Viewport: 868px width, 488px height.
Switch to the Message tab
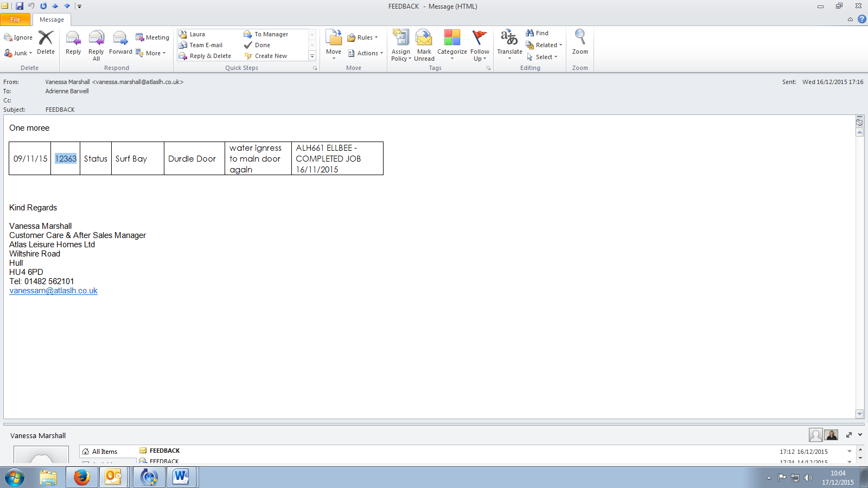52,20
